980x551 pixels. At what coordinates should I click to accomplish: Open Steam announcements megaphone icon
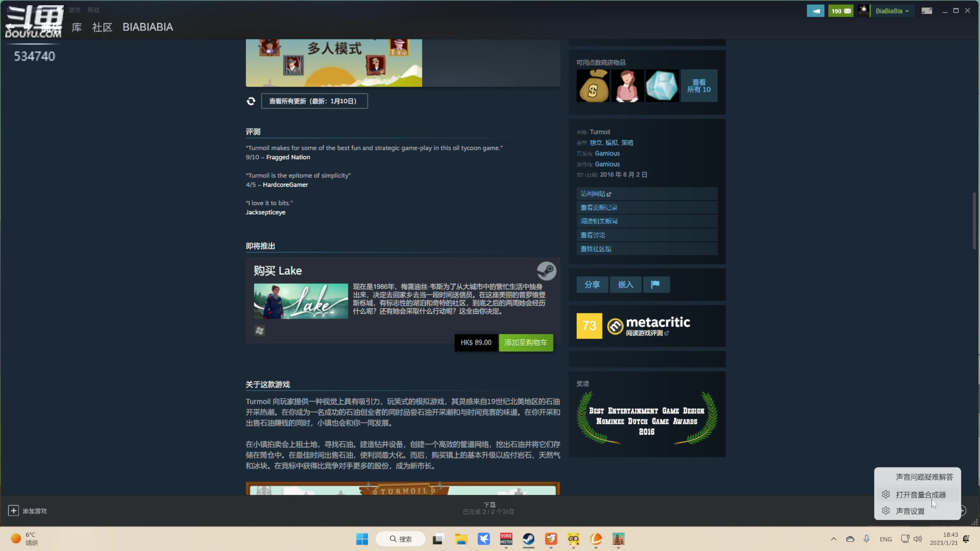click(815, 11)
